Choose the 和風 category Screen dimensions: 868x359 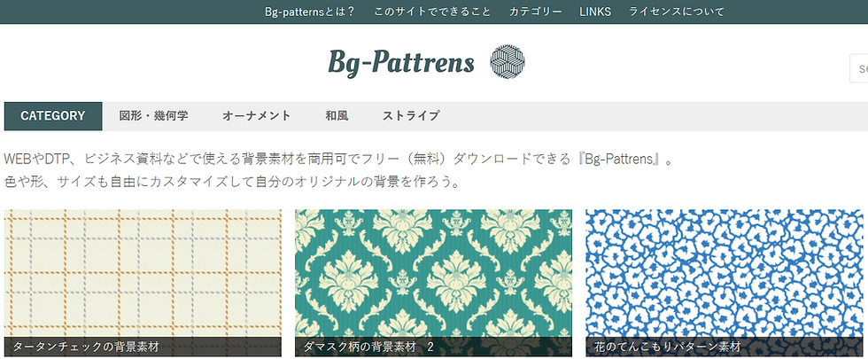[337, 116]
